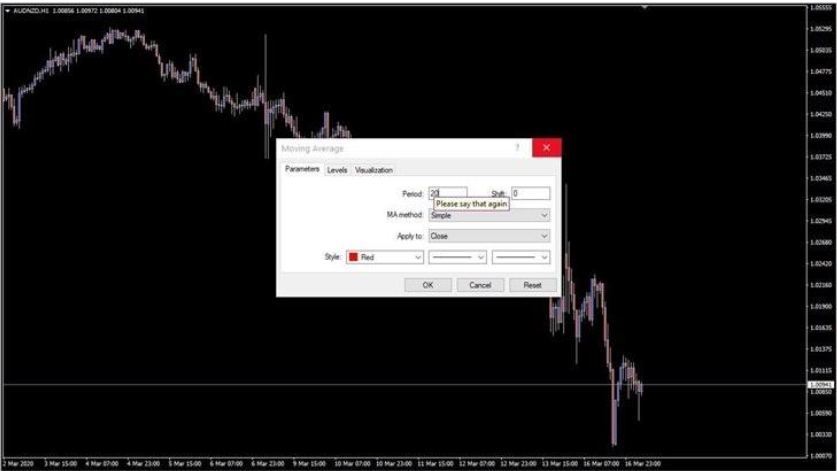The height and width of the screenshot is (471, 837).
Task: Close the Moving Average dialog
Action: (x=546, y=148)
